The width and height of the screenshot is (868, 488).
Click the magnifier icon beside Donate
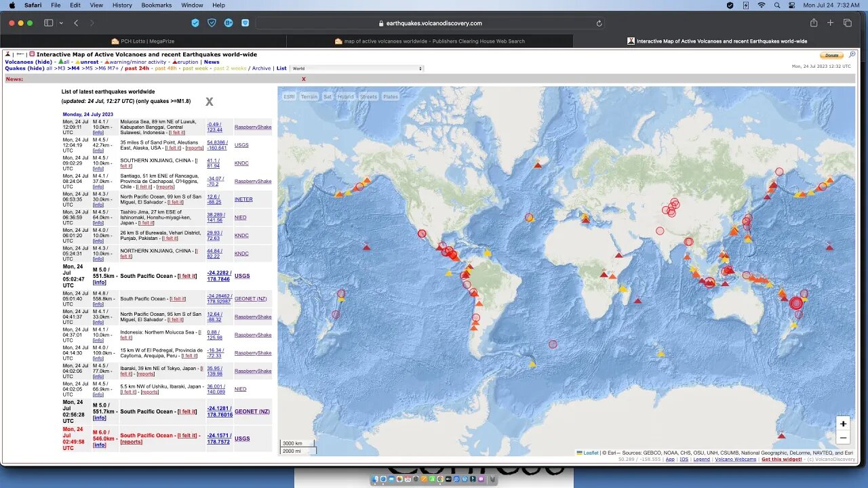pyautogui.click(x=852, y=55)
